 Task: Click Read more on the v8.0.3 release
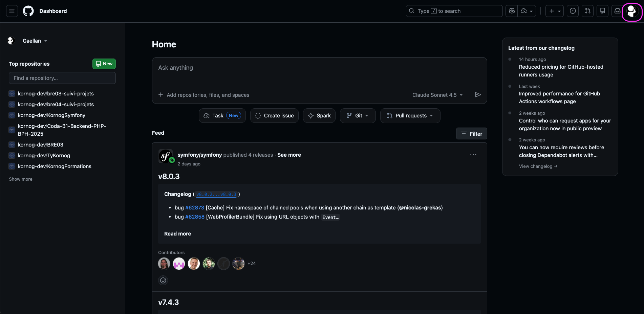[177, 233]
